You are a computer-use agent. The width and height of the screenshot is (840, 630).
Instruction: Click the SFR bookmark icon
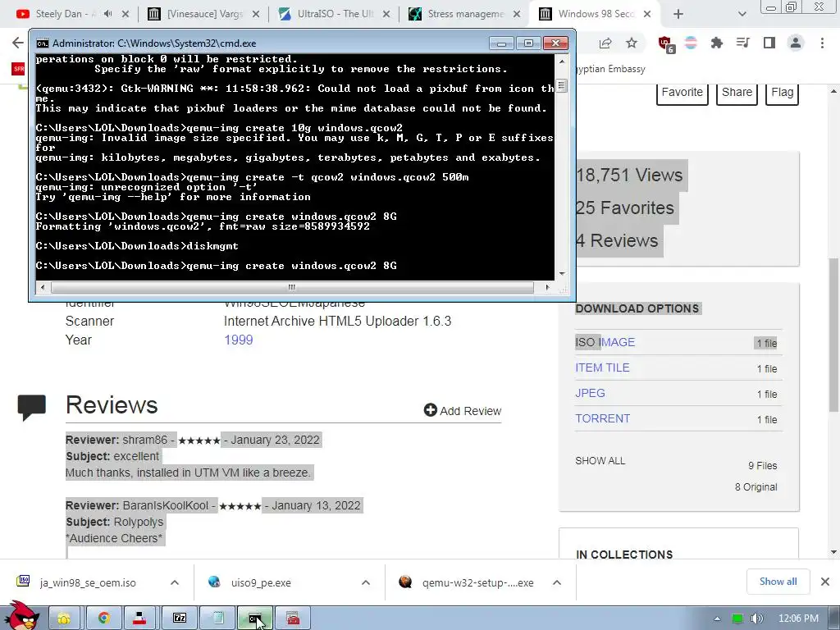click(18, 69)
